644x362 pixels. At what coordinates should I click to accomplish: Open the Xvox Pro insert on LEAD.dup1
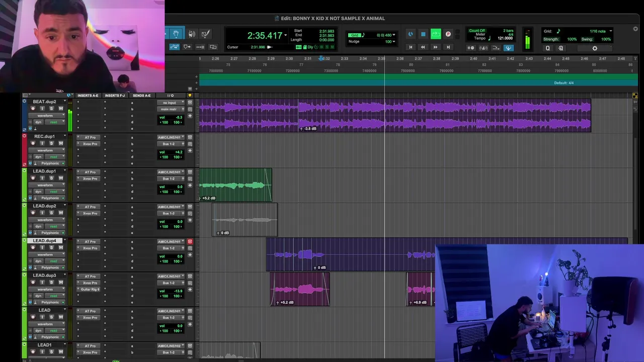click(90, 178)
